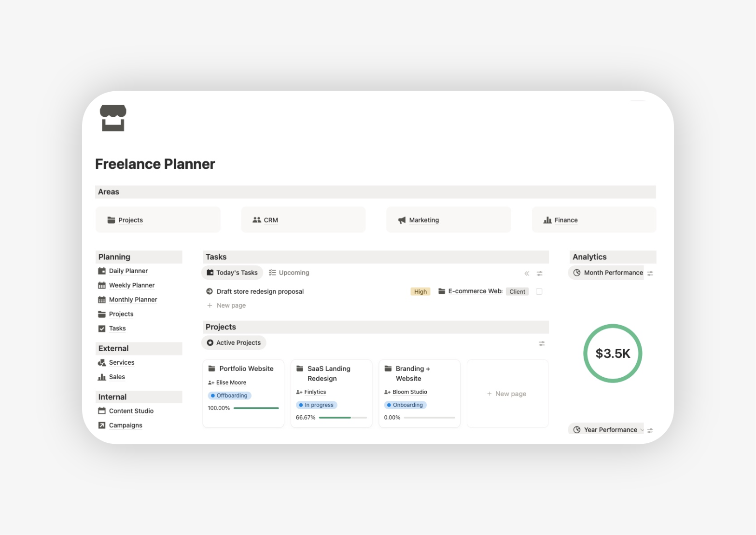Screen dimensions: 756x535
Task: Click the progress bar on Portfolio Website card
Action: click(255, 408)
